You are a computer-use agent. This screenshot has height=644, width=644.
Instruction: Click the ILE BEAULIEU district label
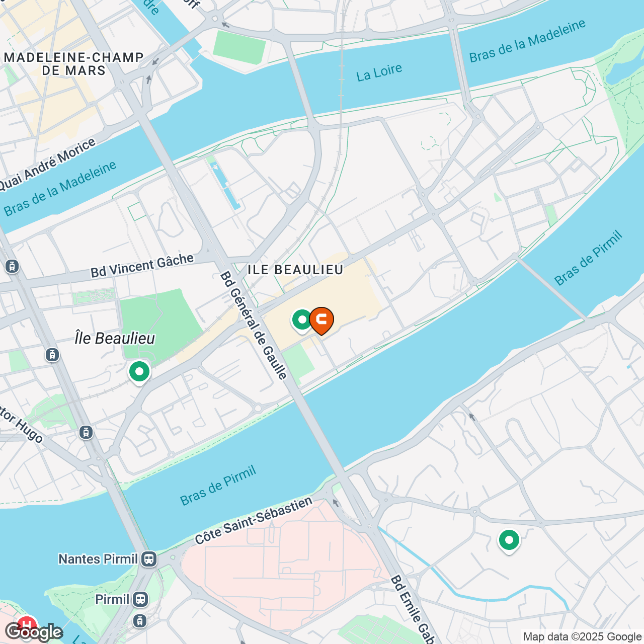point(295,270)
